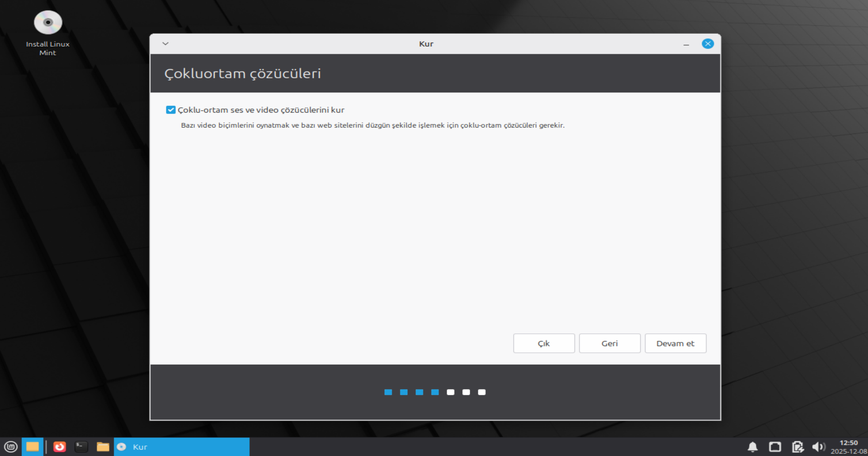Click the volume speaker tray icon
This screenshot has width=868, height=456.
pos(818,447)
